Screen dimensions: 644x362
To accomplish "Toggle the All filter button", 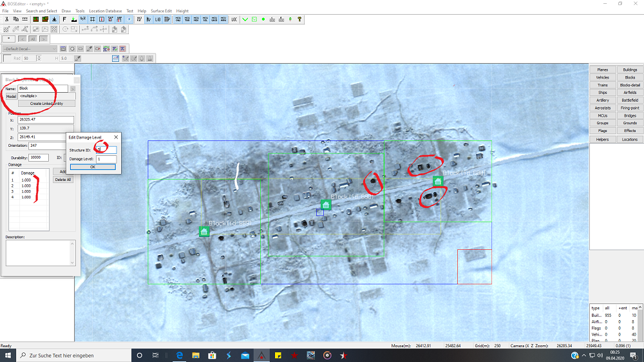I will pyautogui.click(x=33, y=39).
